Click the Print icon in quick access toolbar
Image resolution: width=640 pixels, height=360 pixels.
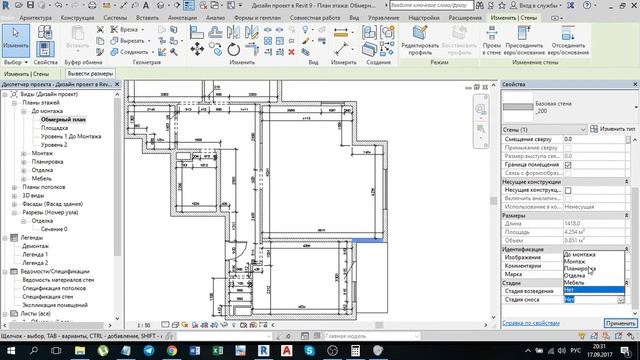coord(92,6)
